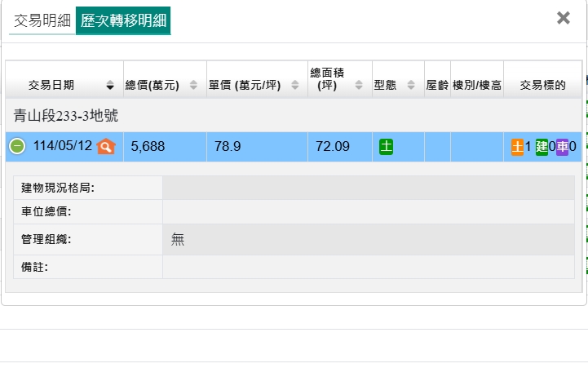Click the green 建 icon under 交易標的
The height and width of the screenshot is (368, 588).
point(542,147)
